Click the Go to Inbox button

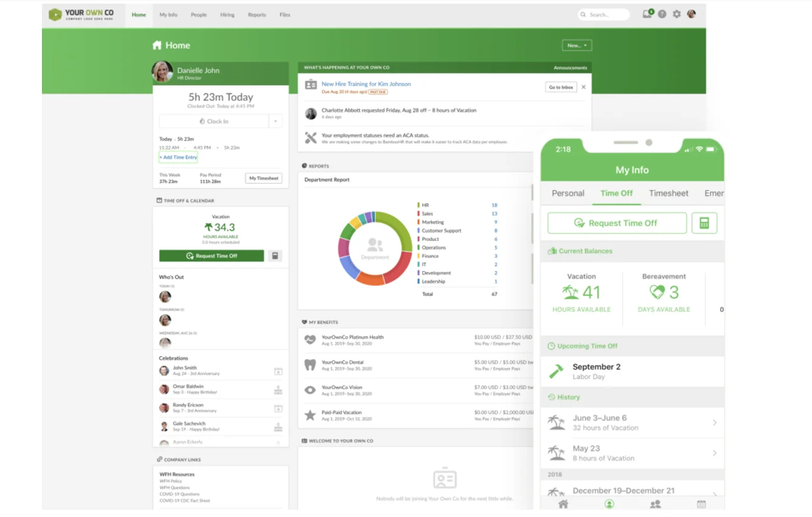click(561, 87)
